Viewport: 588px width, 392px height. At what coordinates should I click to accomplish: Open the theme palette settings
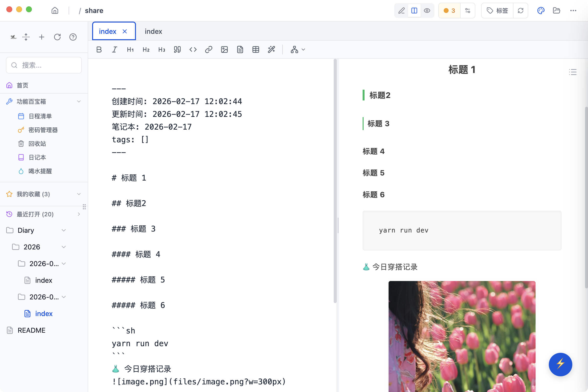[x=540, y=11]
